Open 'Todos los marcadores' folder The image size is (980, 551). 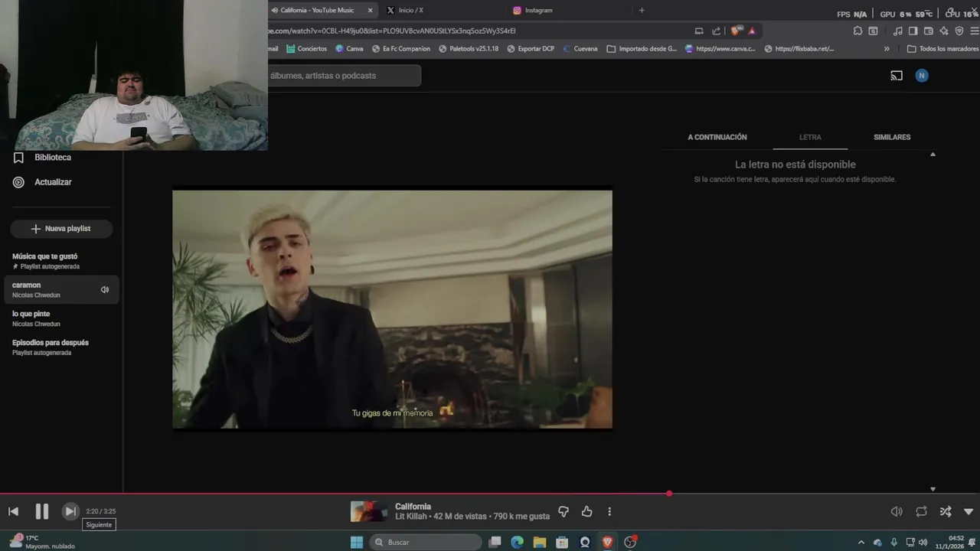[x=942, y=48]
